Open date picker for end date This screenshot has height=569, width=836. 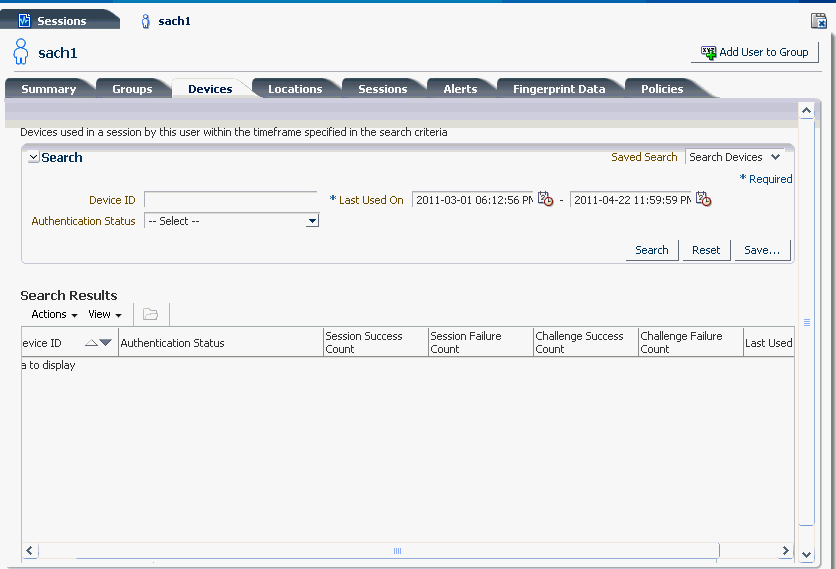[x=703, y=199]
